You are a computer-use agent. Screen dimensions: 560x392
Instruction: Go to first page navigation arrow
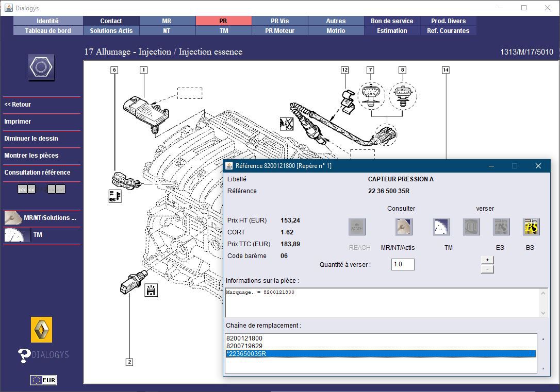point(23,189)
